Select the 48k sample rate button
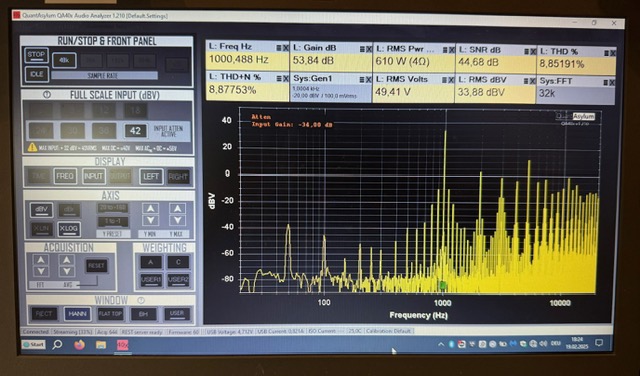This screenshot has height=376, width=640. 64,60
